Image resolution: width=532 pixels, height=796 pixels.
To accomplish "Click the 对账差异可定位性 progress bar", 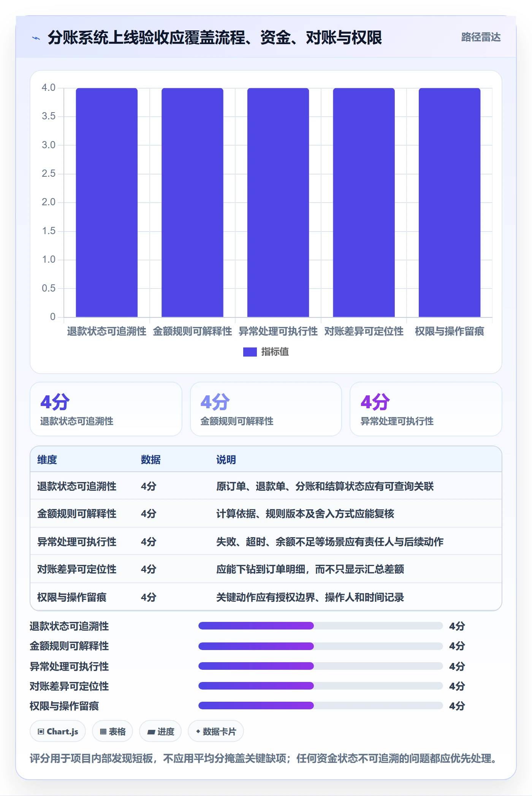I will pos(320,686).
